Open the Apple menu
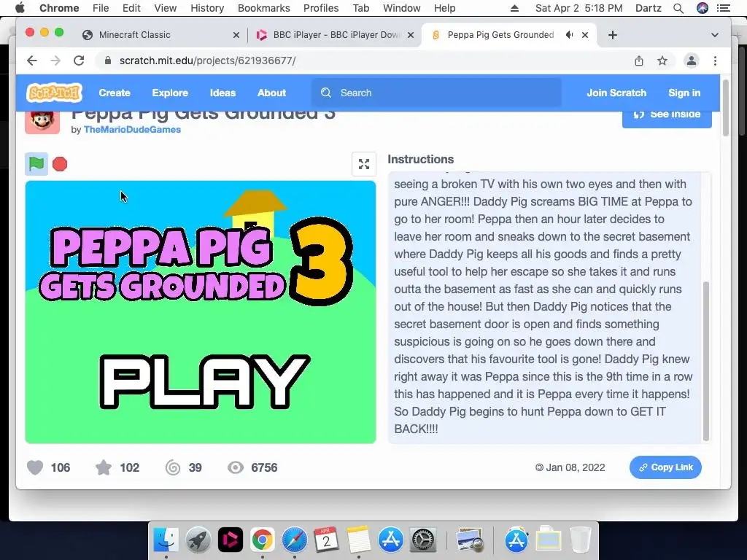This screenshot has width=747, height=560. pos(20,8)
